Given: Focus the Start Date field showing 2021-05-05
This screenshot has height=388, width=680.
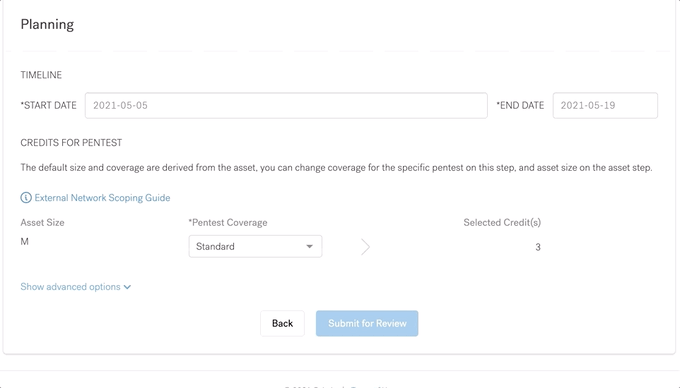Looking at the screenshot, I should point(286,105).
